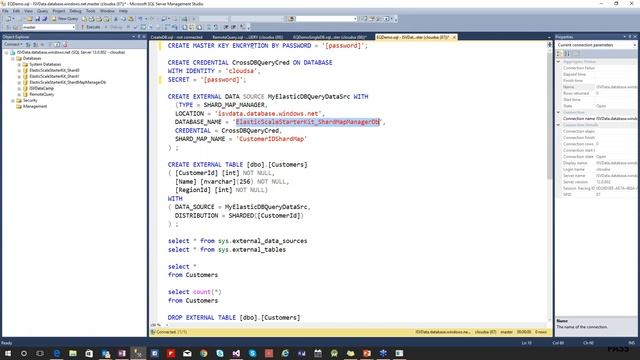This screenshot has width=640, height=360.
Task: Click the Categorized view icon in Properties panel
Action: [x=560, y=53]
